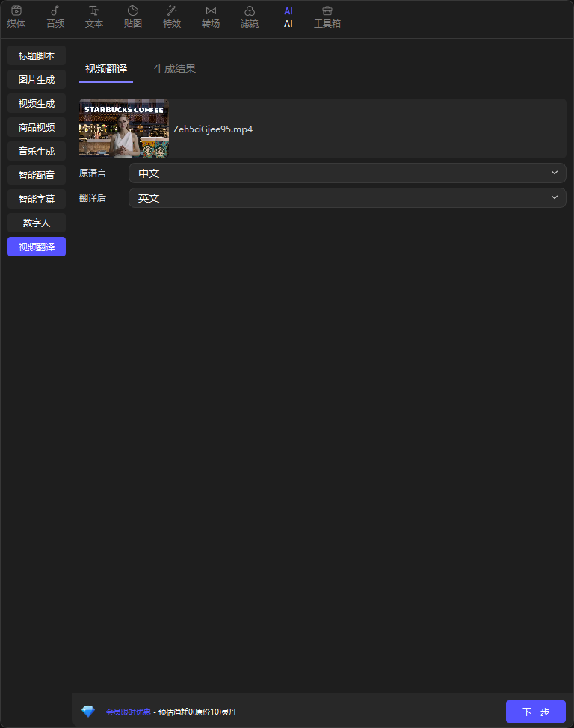This screenshot has height=728, width=574.
Task: Open 标题脚本 in the sidebar
Action: 37,55
